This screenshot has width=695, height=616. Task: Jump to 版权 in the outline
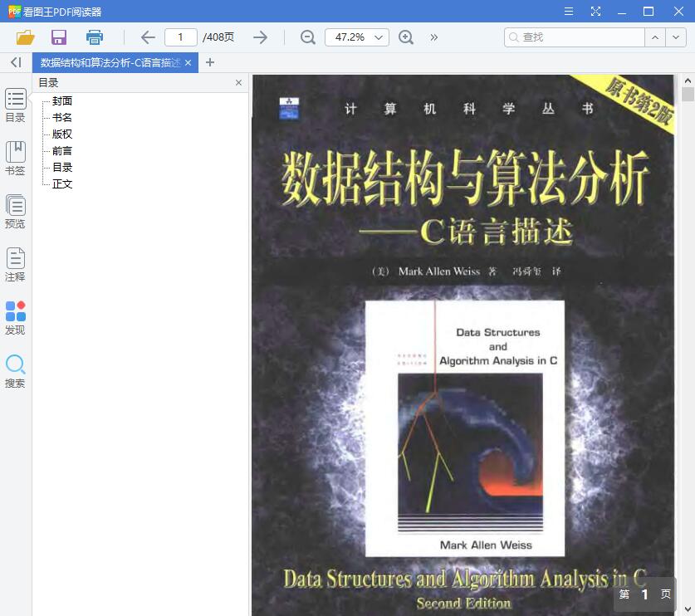(62, 134)
